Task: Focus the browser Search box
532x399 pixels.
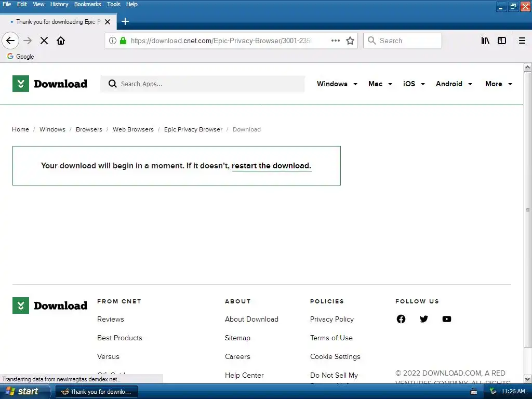Action: coord(403,41)
